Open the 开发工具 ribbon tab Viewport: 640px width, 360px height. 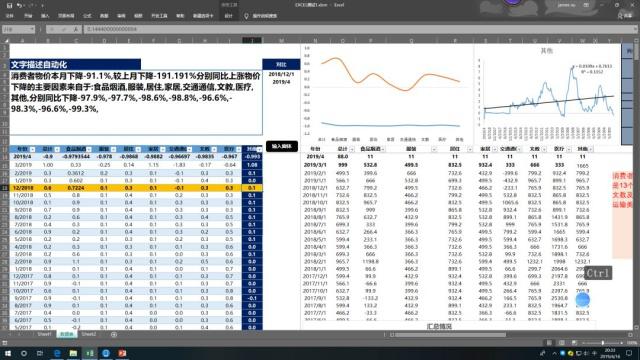click(x=159, y=16)
